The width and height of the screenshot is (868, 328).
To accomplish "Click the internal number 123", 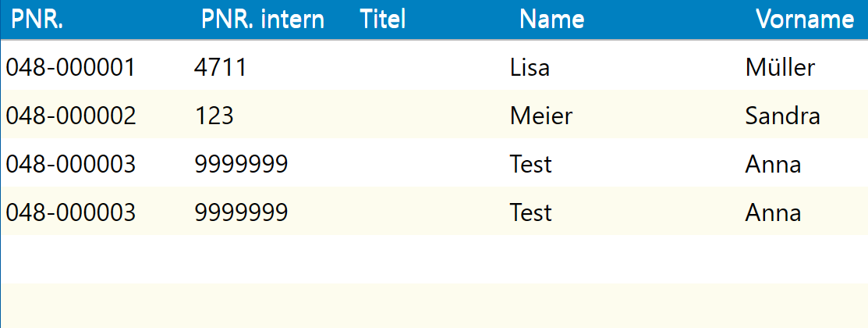I will [x=214, y=116].
